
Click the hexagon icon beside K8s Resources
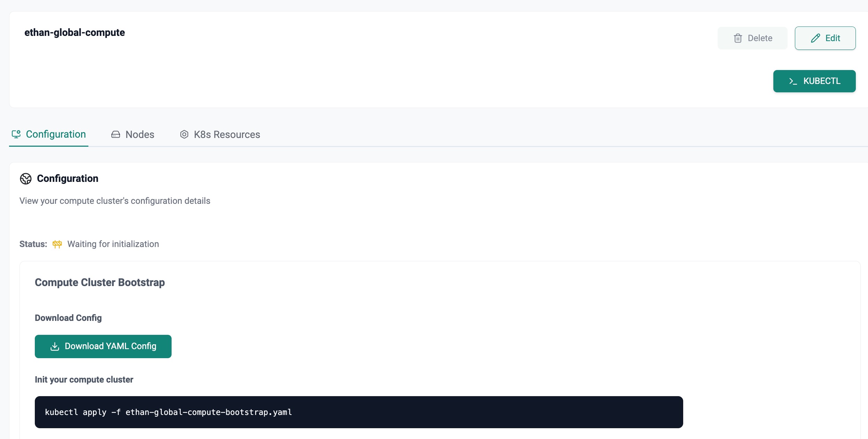[x=184, y=134]
